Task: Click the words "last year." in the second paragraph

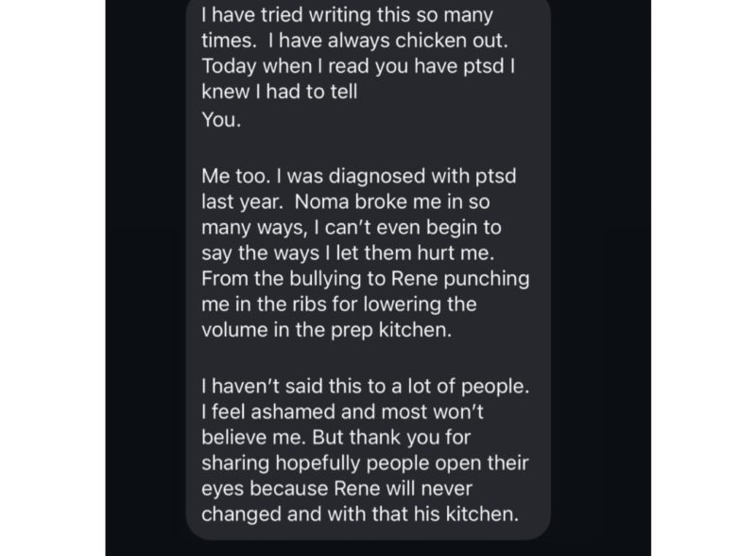Action: coord(233,202)
